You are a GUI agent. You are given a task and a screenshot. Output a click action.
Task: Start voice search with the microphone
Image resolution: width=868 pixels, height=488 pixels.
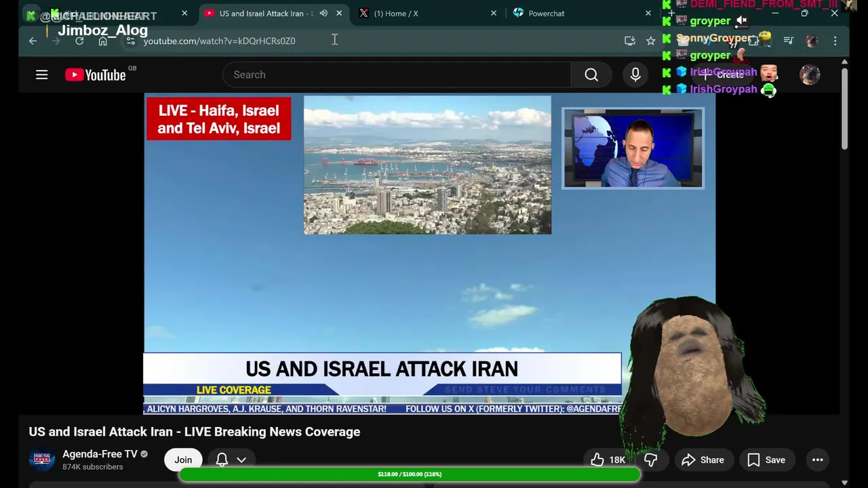click(x=635, y=75)
